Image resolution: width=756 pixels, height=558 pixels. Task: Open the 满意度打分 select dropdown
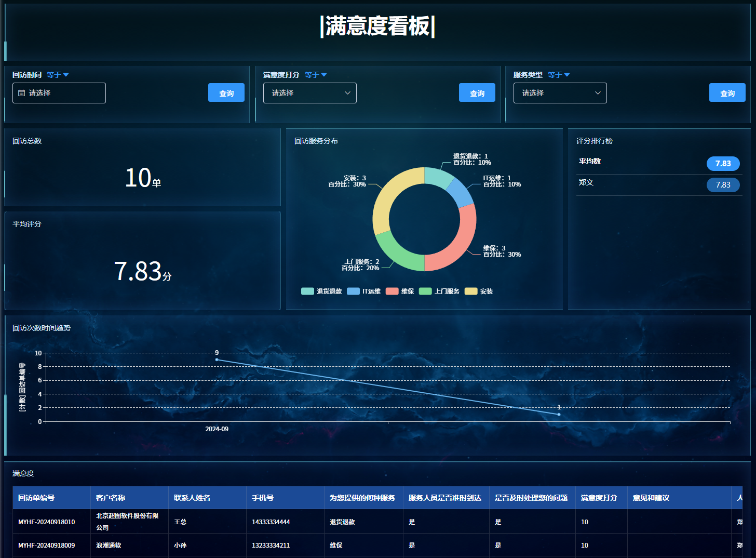pos(309,93)
